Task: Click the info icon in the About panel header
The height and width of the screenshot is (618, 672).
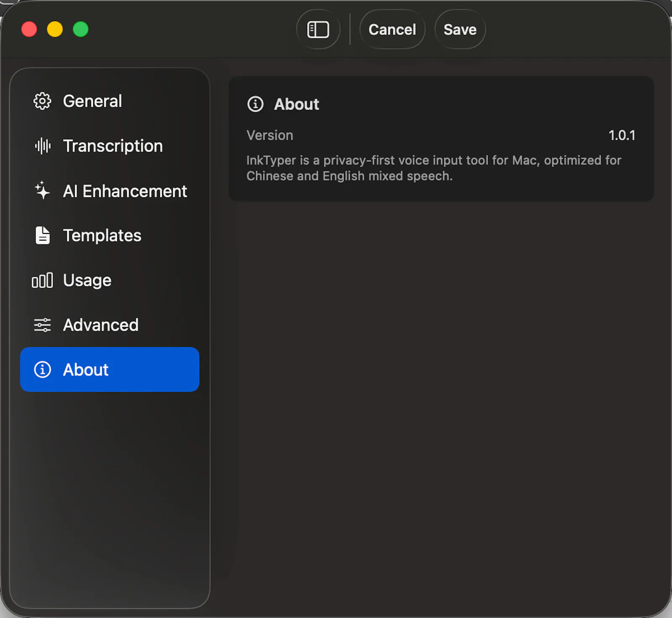Action: point(255,104)
